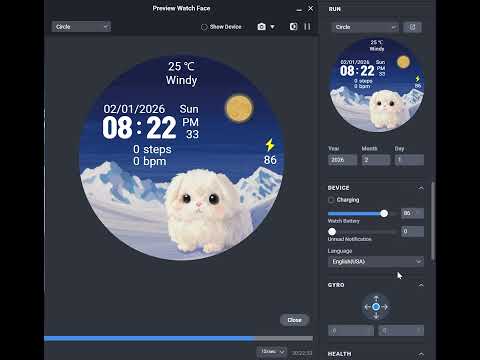The width and height of the screenshot is (480, 360).
Task: Edit the Unread Notification value field
Action: pos(413,231)
